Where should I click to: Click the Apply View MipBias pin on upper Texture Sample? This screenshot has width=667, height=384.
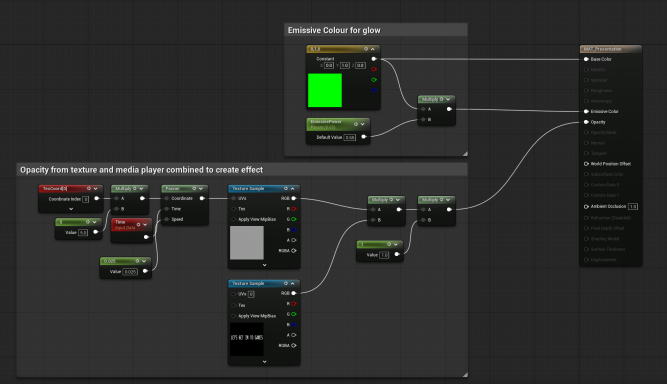click(234, 219)
